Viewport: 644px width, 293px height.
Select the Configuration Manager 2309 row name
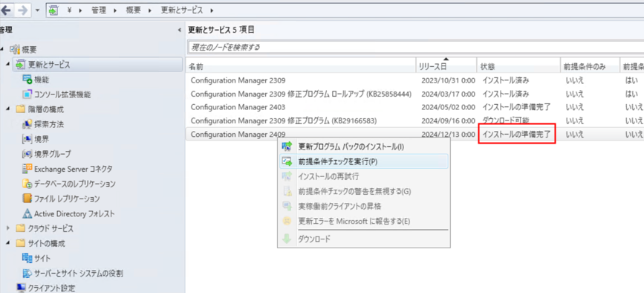[x=238, y=80]
